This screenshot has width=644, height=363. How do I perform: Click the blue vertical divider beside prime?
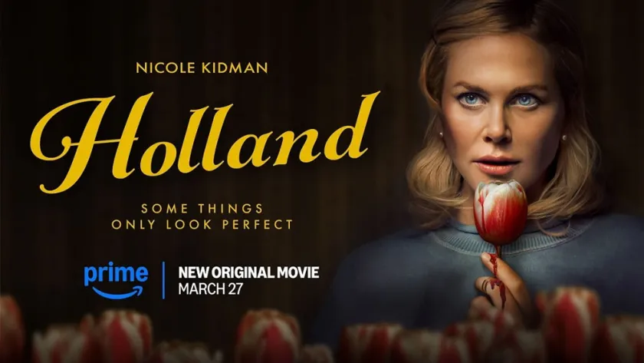[x=164, y=280]
